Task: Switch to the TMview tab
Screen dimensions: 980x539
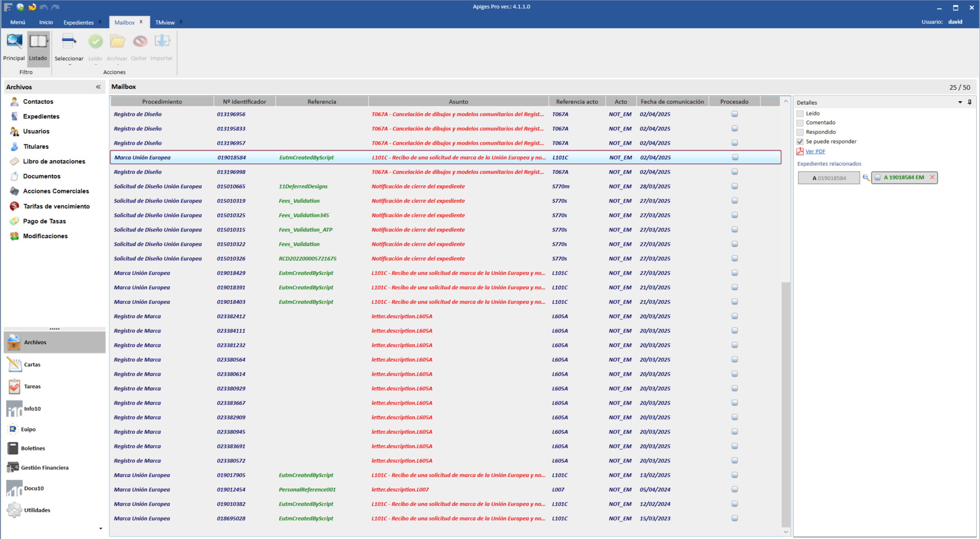Action: pos(165,22)
